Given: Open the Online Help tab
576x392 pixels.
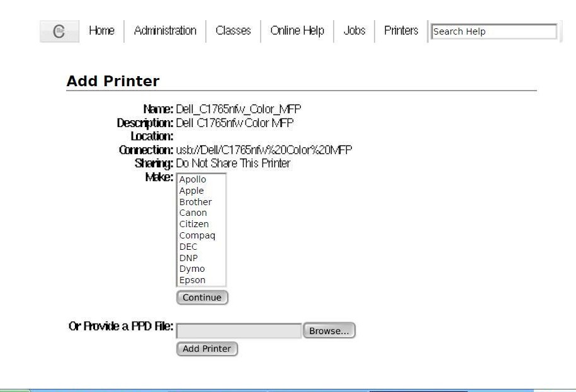Looking at the screenshot, I should click(297, 31).
